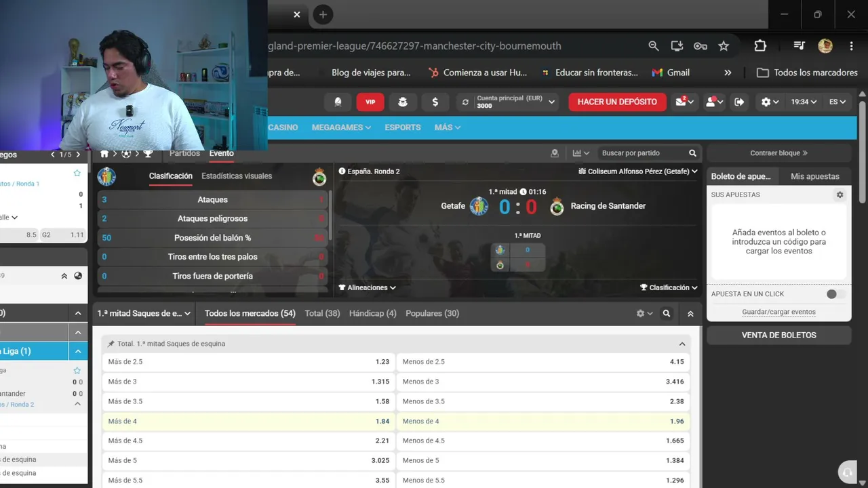868x488 pixels.
Task: Click the VENTA DE BOLETOS button
Action: 779,335
